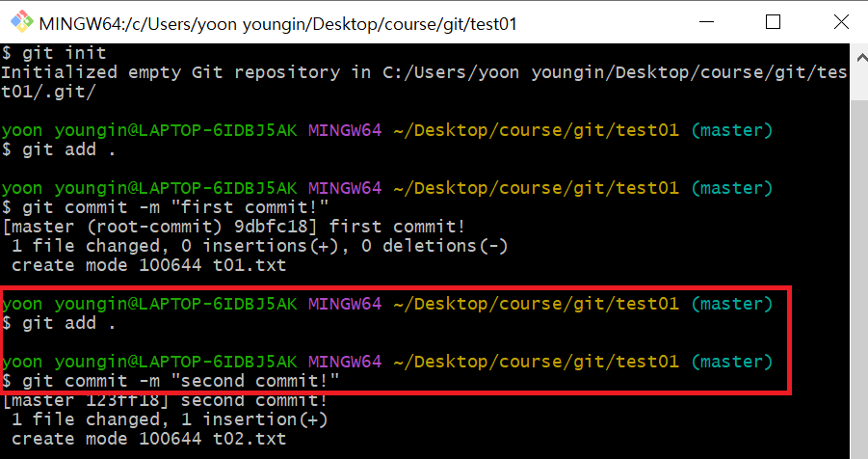
Task: Maximize the MINGW64 terminal window
Action: (x=773, y=22)
